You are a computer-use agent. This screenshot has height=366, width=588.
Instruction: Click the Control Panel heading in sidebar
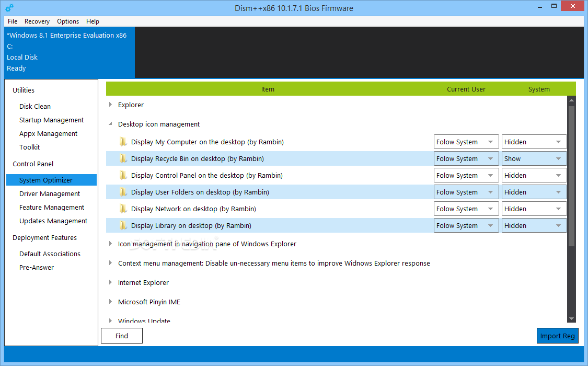click(33, 164)
